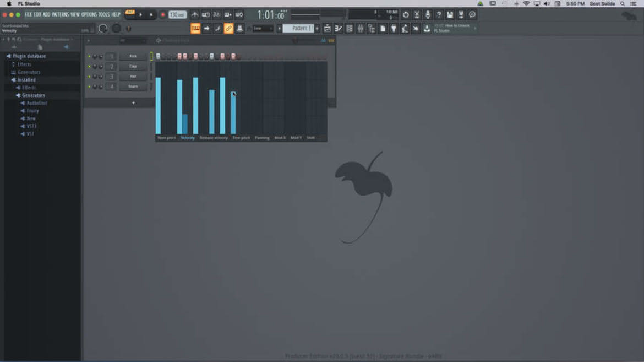Switch to the Release velocity graph tab

(214, 138)
